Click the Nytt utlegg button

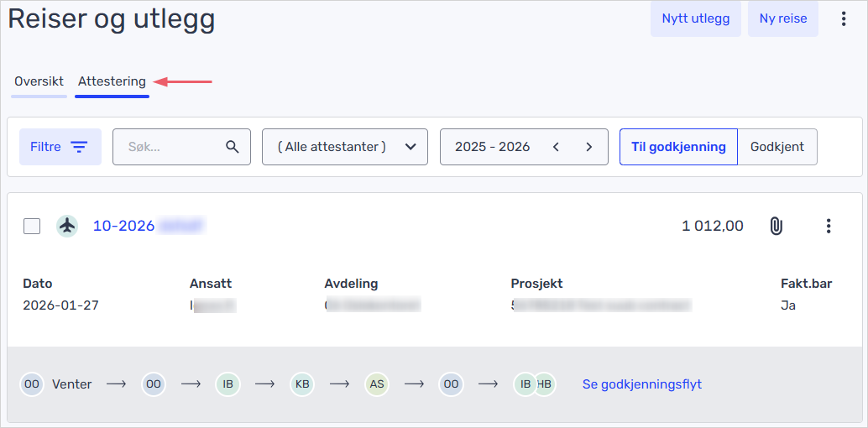tap(695, 18)
